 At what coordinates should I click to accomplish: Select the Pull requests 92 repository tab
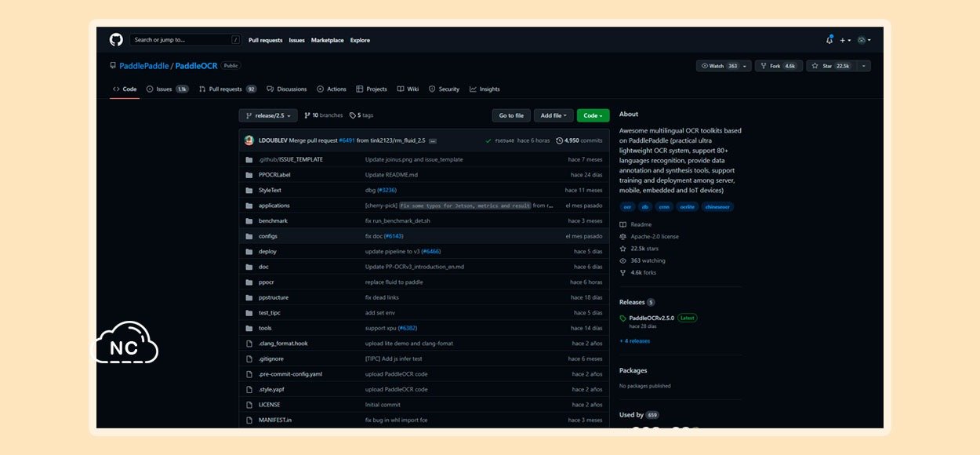227,89
